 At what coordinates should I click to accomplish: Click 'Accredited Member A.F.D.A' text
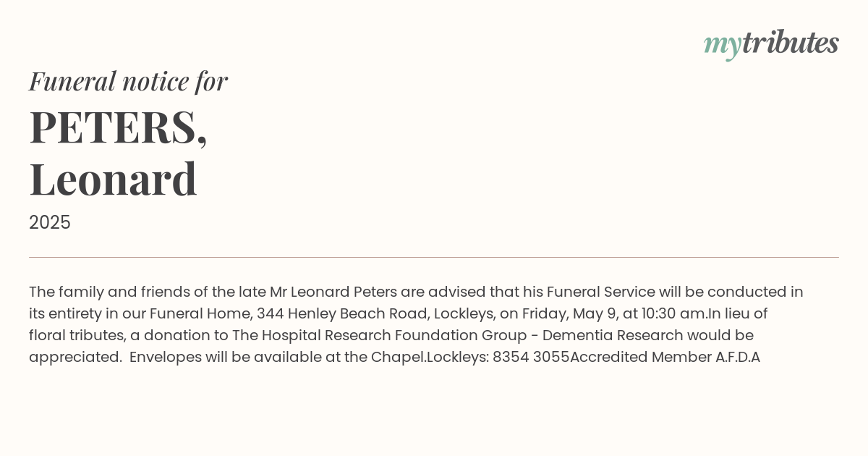pos(665,357)
